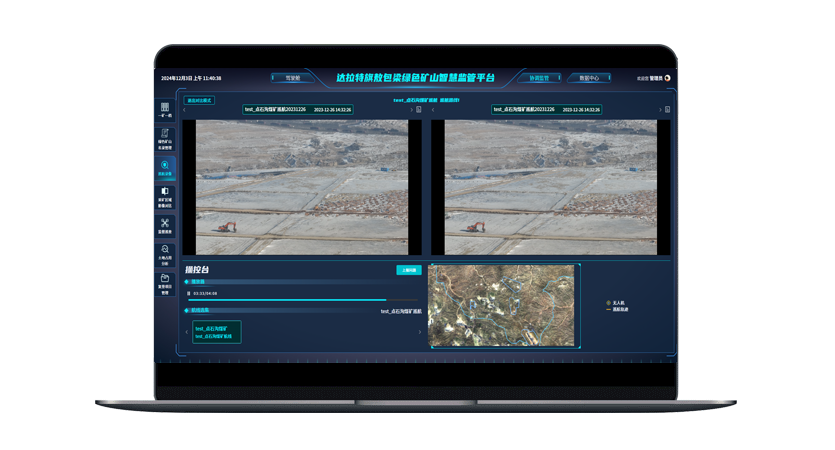Click the platform title 达拉特旗敖包梁绿色矿山智慧监管平台

click(415, 78)
